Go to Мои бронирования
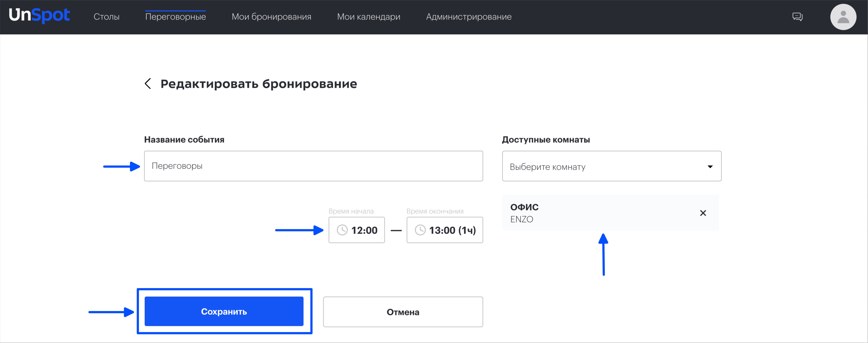 [x=271, y=17]
